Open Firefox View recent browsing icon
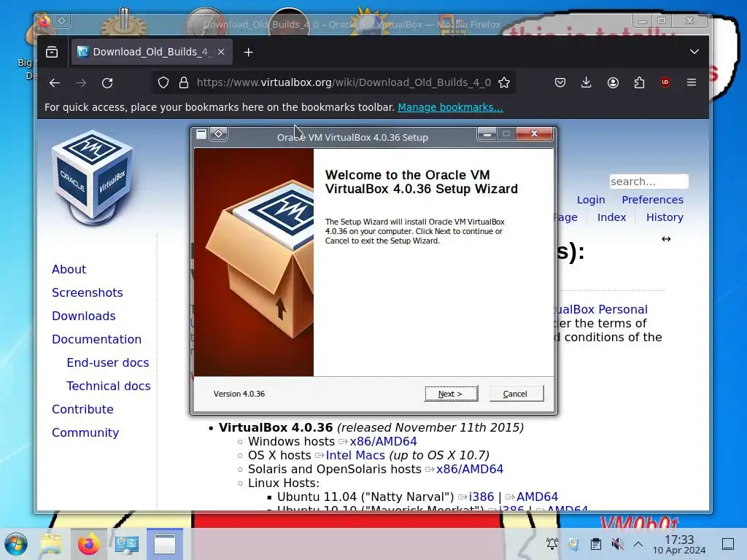This screenshot has height=560, width=747. coord(52,52)
